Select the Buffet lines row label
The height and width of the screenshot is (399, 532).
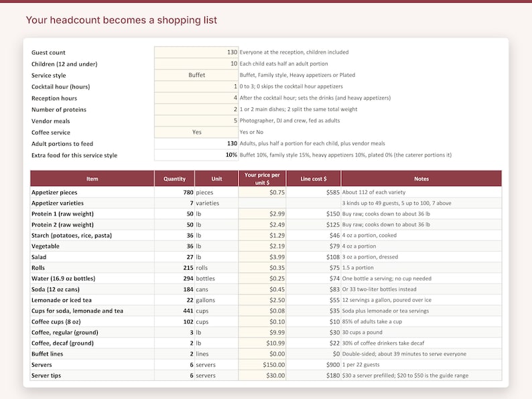tap(47, 354)
